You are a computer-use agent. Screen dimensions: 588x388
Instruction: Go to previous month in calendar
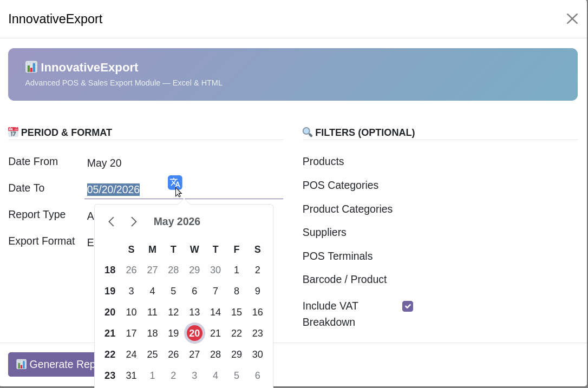pyautogui.click(x=112, y=221)
